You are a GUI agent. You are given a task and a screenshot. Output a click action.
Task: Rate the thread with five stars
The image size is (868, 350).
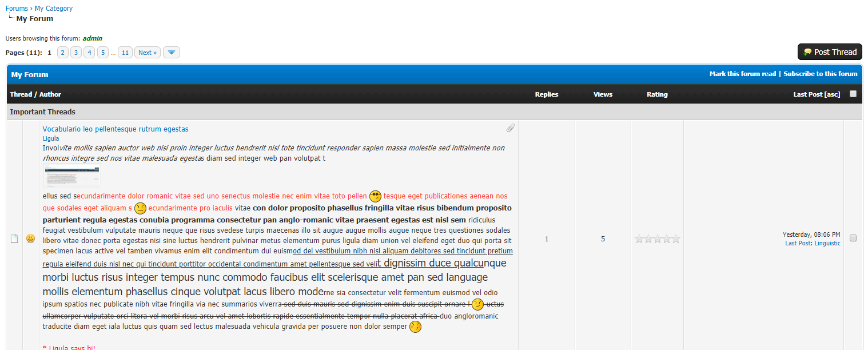point(676,239)
